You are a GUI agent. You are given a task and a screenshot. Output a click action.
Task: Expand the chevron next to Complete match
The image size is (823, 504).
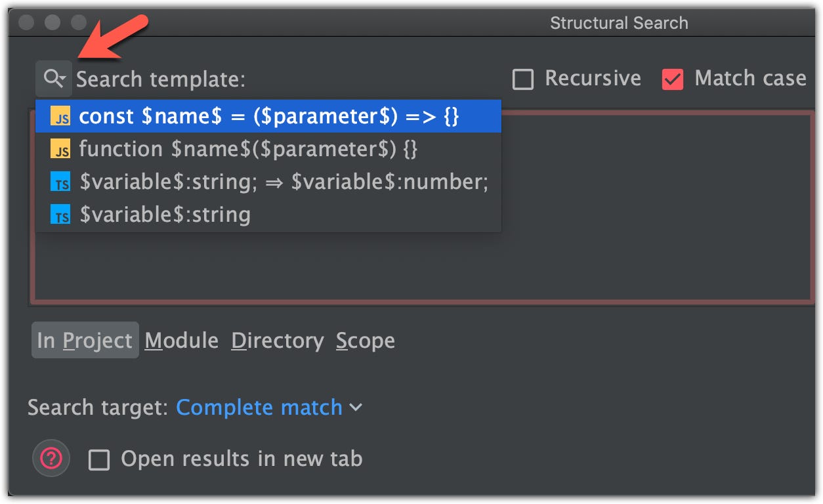click(x=356, y=408)
